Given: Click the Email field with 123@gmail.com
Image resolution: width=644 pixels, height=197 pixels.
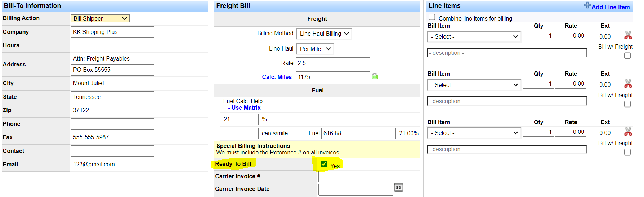Looking at the screenshot, I should point(112,165).
